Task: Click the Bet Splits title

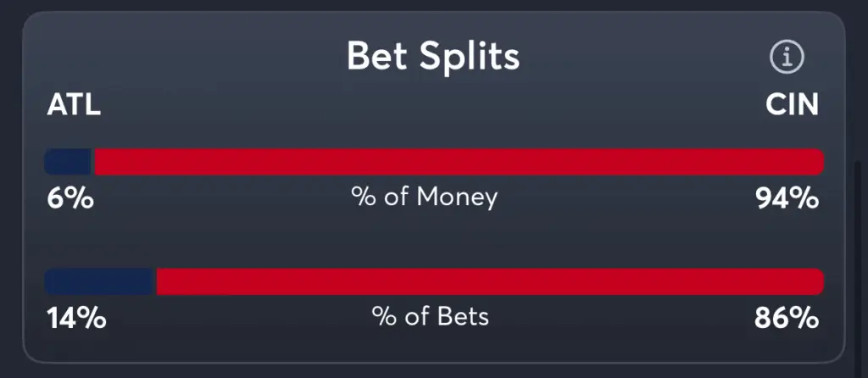Action: pyautogui.click(x=433, y=56)
